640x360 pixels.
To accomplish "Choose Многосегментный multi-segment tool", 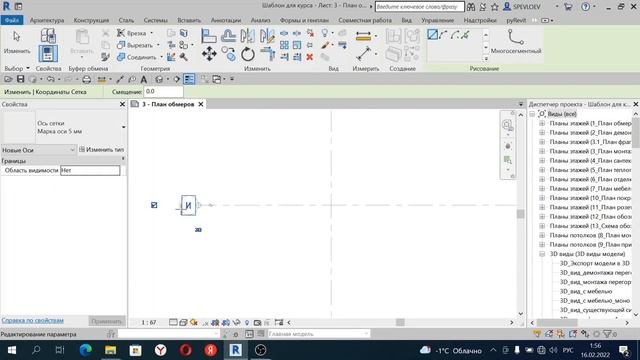I will tap(516, 42).
